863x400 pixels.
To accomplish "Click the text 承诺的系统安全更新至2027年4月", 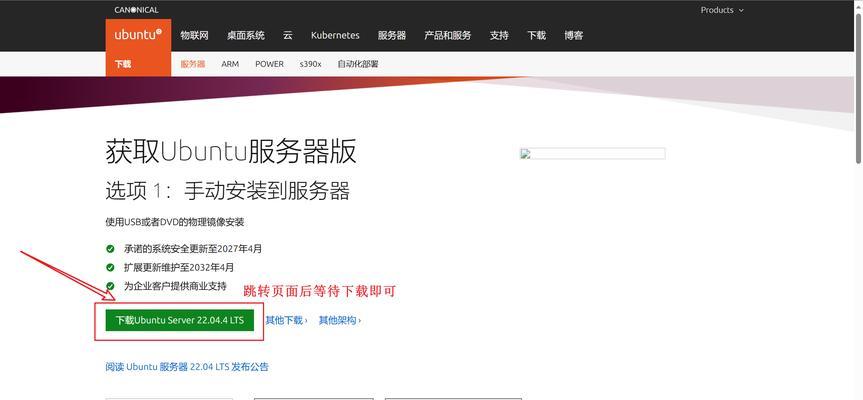I will 193,249.
